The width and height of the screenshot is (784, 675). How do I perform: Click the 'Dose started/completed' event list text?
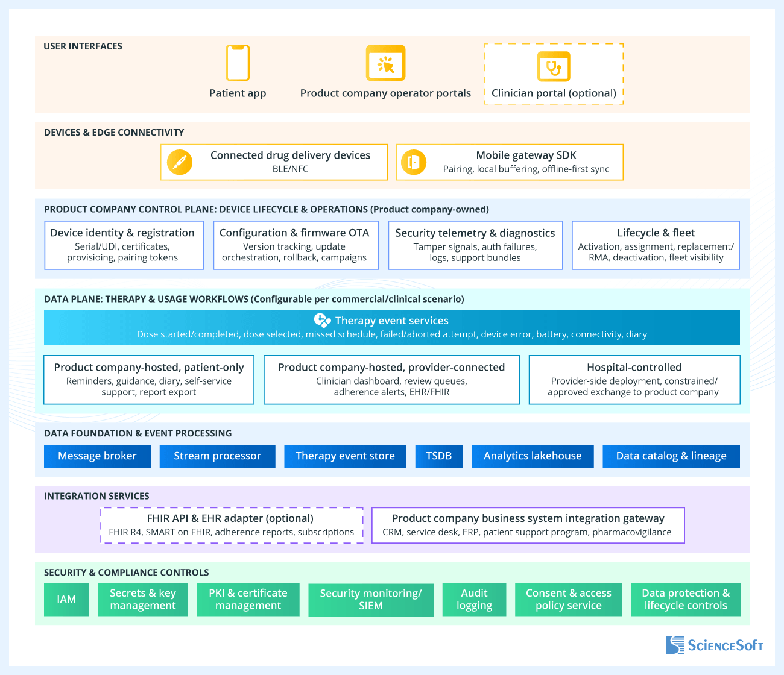[392, 334]
